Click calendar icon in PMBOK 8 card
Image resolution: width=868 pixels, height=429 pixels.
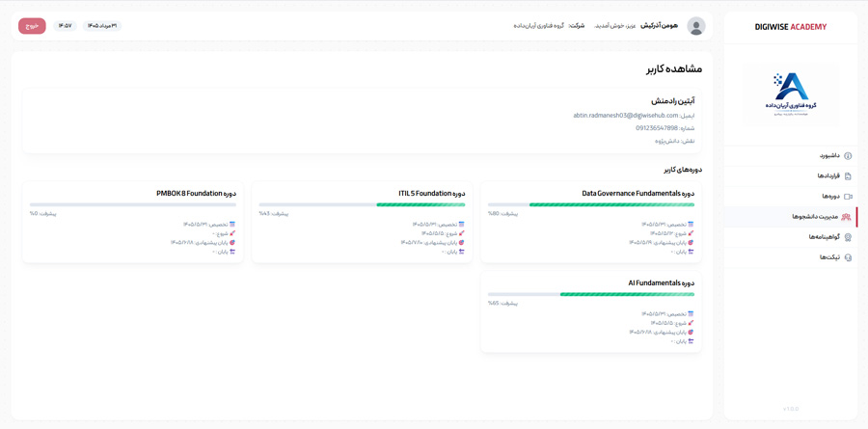231,225
